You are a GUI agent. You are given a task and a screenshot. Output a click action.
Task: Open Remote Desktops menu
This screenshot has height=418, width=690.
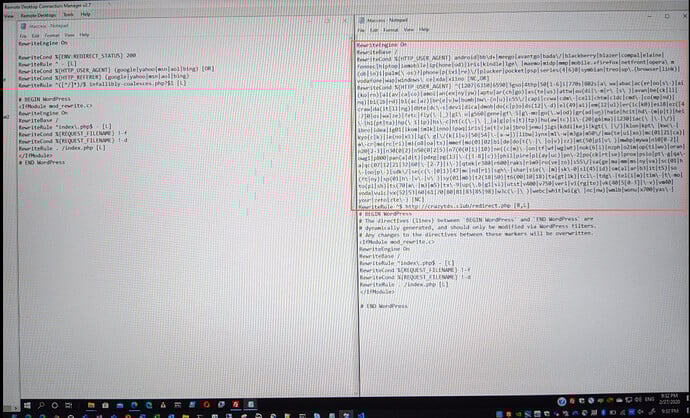point(38,15)
